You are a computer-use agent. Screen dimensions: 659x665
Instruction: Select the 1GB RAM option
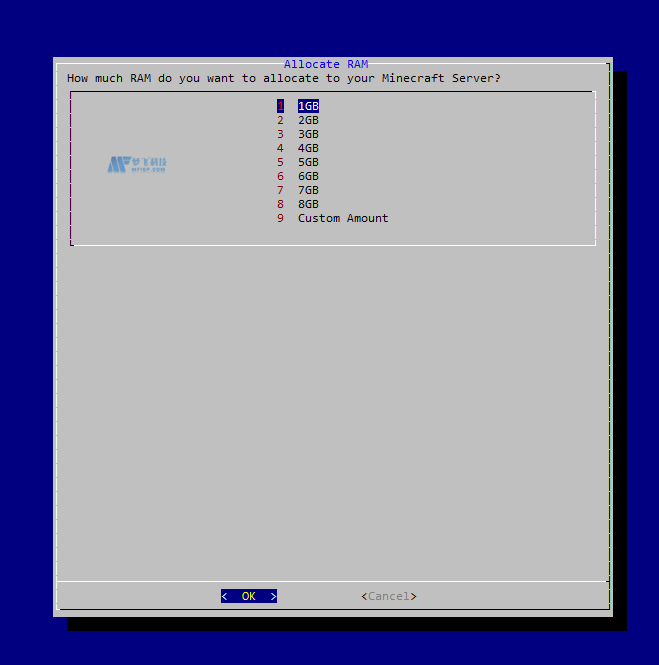tap(308, 106)
